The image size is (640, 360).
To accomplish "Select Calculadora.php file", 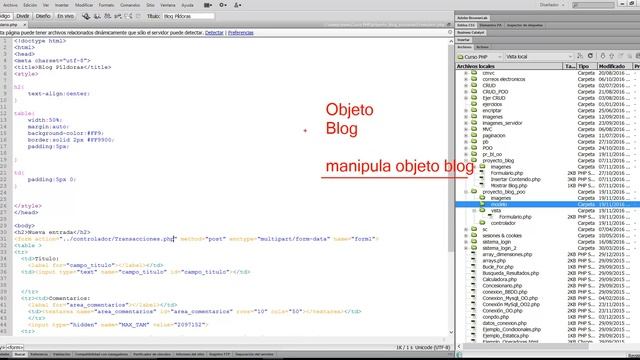I will click(x=500, y=280).
